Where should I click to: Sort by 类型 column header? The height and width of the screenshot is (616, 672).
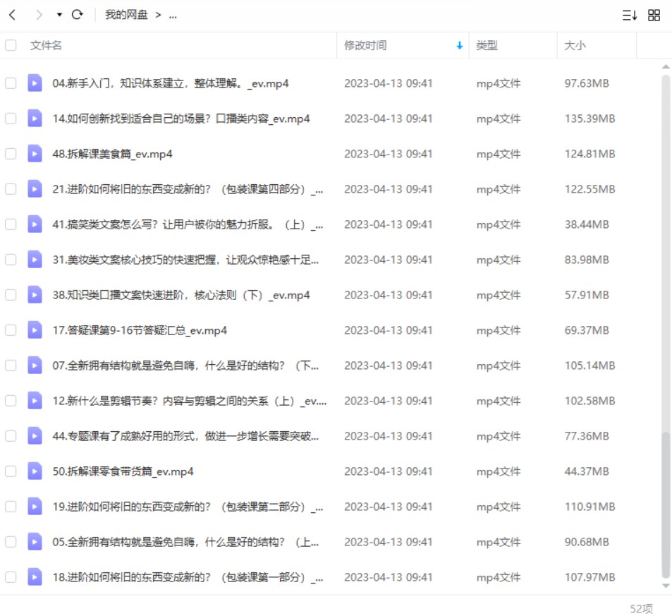click(x=487, y=45)
